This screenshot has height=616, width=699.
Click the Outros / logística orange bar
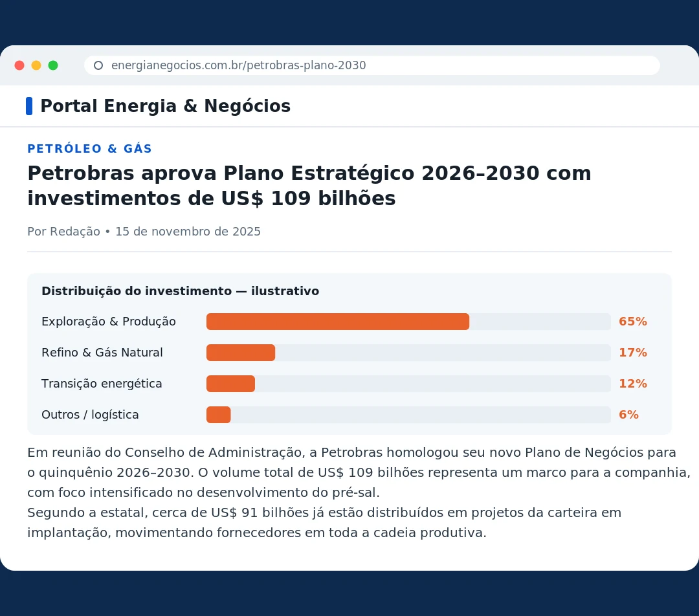point(219,415)
